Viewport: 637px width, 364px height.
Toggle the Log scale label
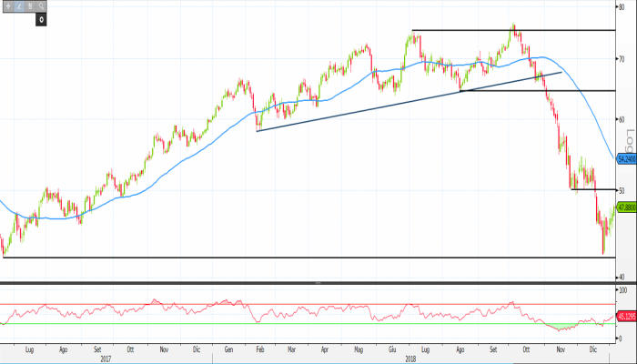(629, 141)
